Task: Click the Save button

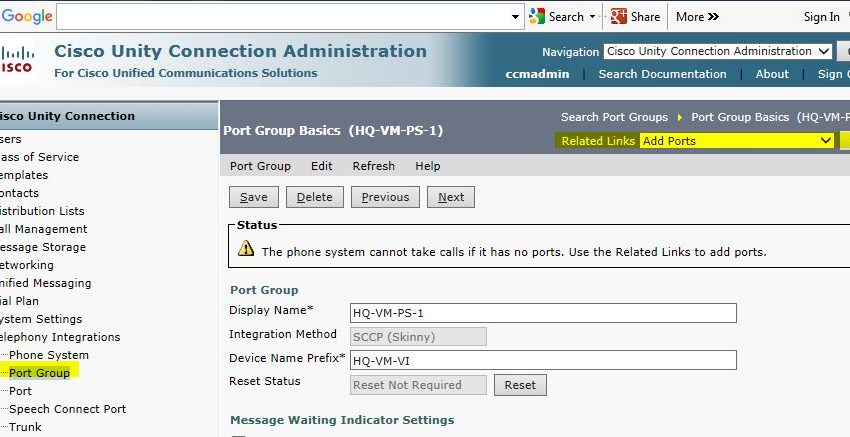Action: [x=254, y=197]
